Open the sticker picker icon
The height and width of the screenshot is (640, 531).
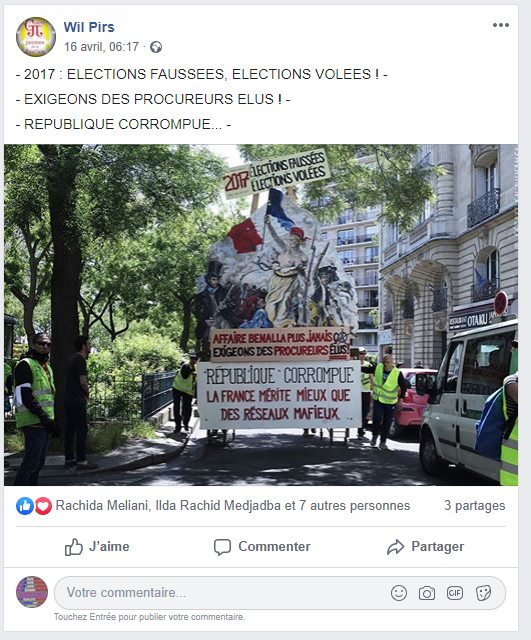point(483,593)
